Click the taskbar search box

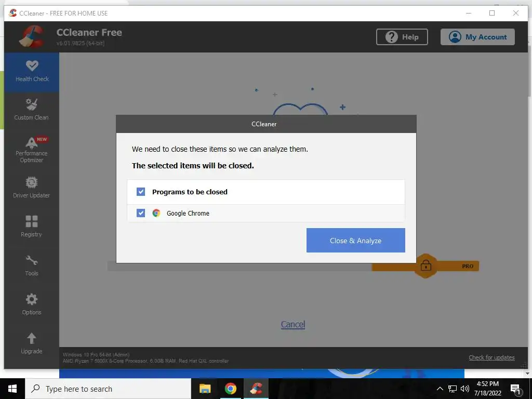coord(108,389)
